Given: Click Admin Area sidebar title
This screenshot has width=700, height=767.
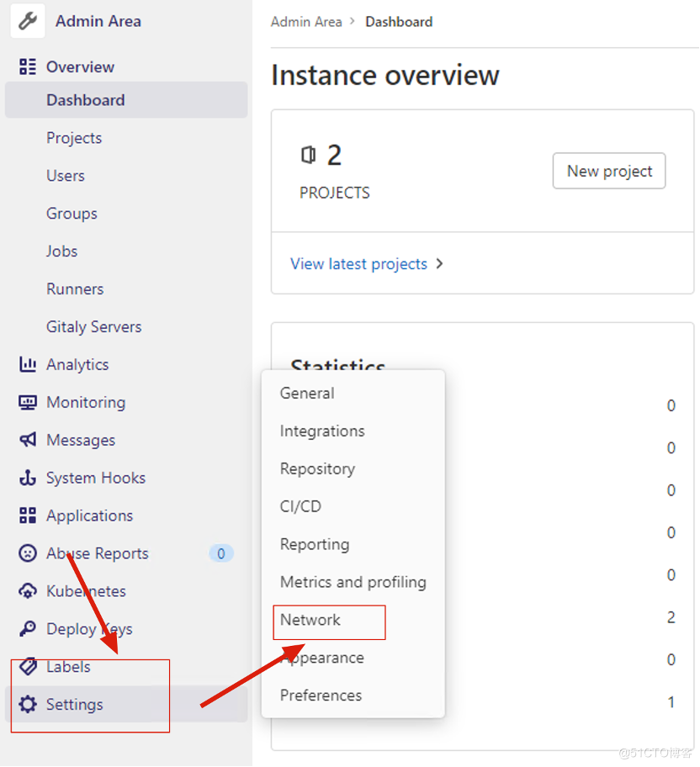Looking at the screenshot, I should 98,21.
